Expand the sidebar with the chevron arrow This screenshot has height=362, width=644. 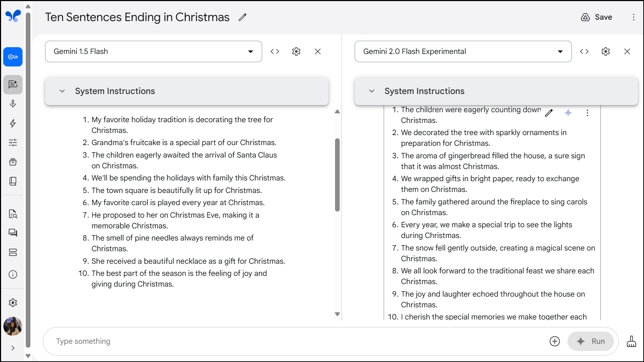tap(13, 348)
